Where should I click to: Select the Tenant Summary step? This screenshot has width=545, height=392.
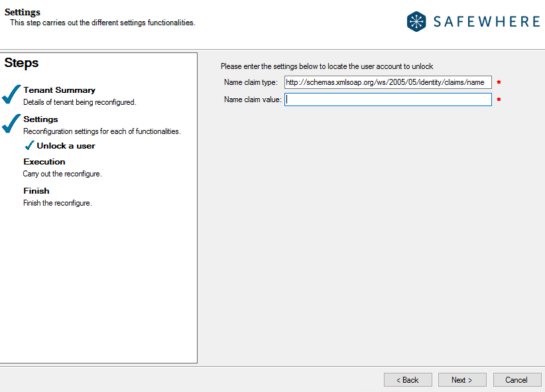click(59, 90)
